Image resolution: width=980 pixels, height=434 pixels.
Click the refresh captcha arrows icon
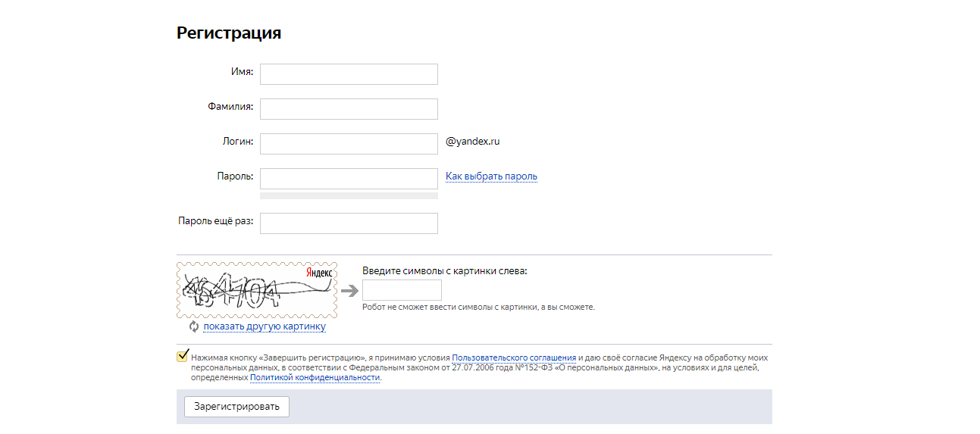[194, 326]
